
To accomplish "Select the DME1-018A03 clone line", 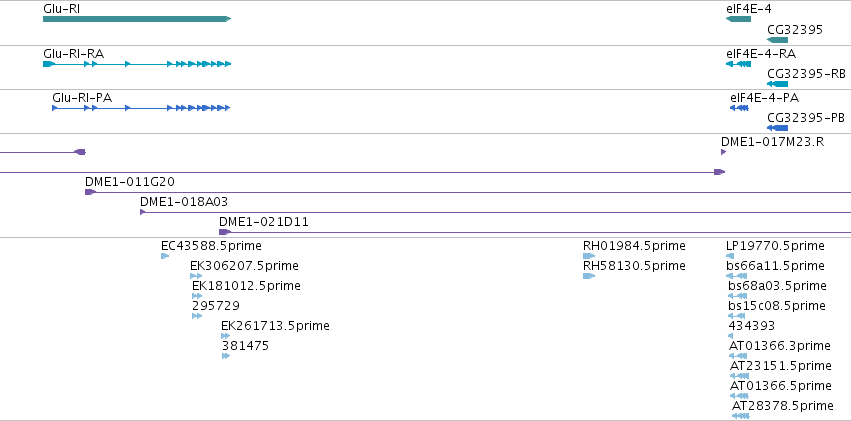I will 495,212.
